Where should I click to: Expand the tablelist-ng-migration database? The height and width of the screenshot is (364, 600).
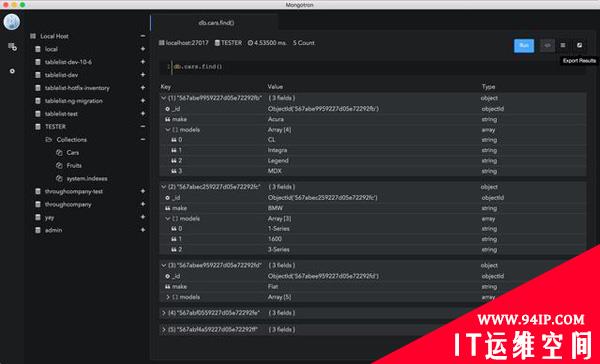pos(143,101)
